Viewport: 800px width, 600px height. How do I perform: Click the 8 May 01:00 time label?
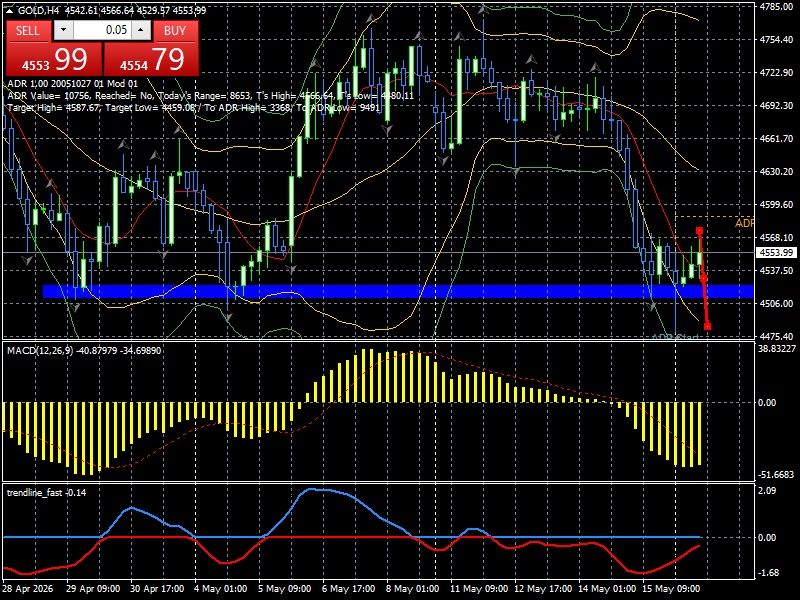coord(412,588)
